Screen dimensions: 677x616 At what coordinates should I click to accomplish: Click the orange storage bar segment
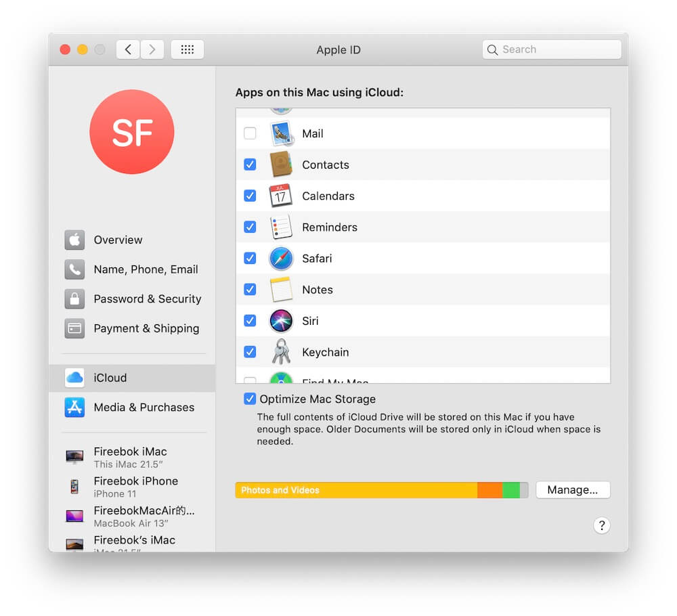pyautogui.click(x=490, y=490)
